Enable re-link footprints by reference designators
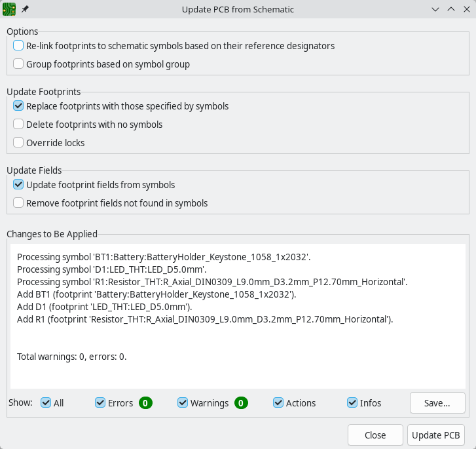 tap(18, 46)
